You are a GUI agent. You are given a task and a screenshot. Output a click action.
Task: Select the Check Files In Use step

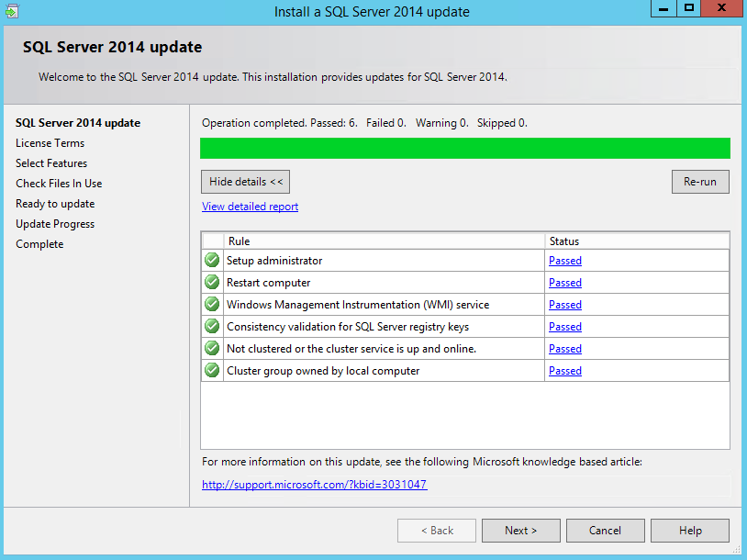click(59, 184)
